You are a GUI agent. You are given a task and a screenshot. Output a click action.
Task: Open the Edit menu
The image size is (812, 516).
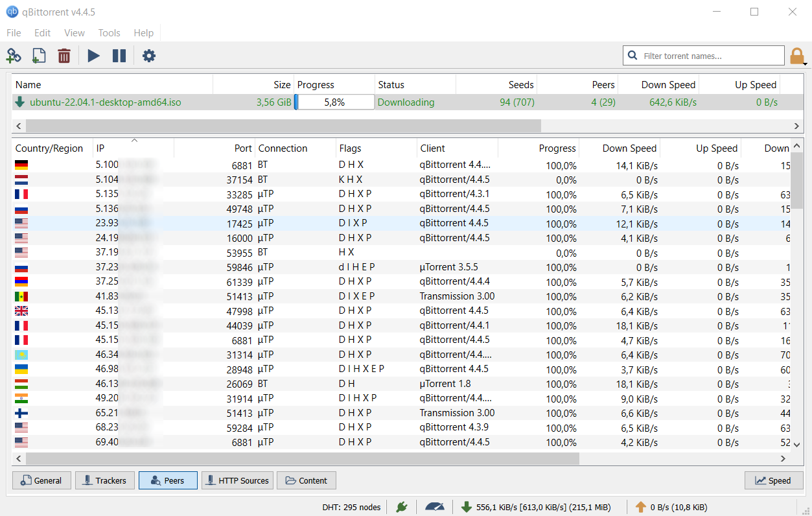click(43, 32)
